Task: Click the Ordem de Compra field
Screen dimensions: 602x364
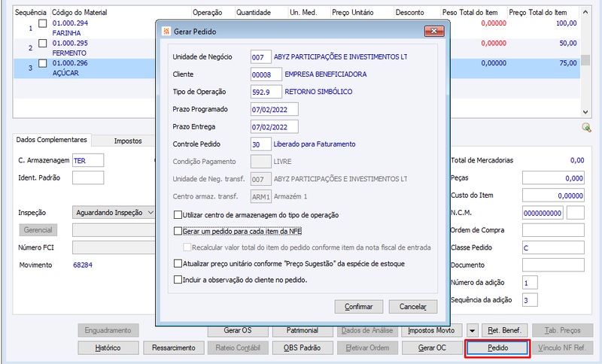Action: point(553,230)
